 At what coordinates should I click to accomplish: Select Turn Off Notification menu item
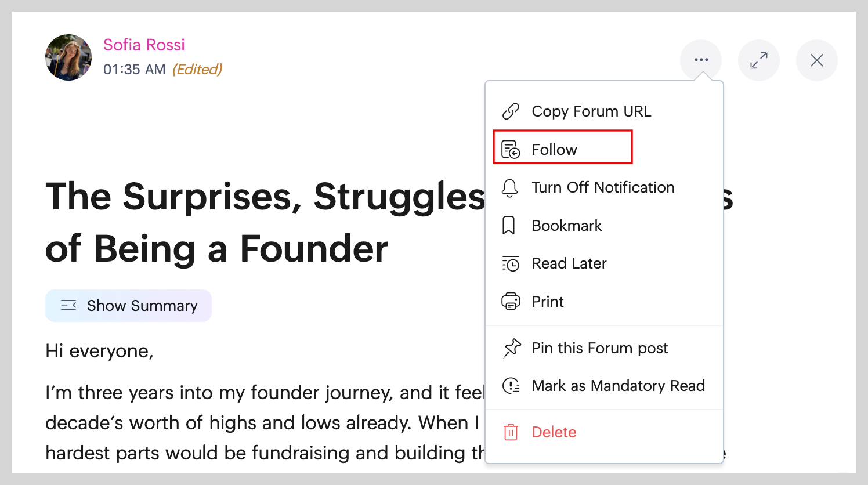click(x=603, y=187)
